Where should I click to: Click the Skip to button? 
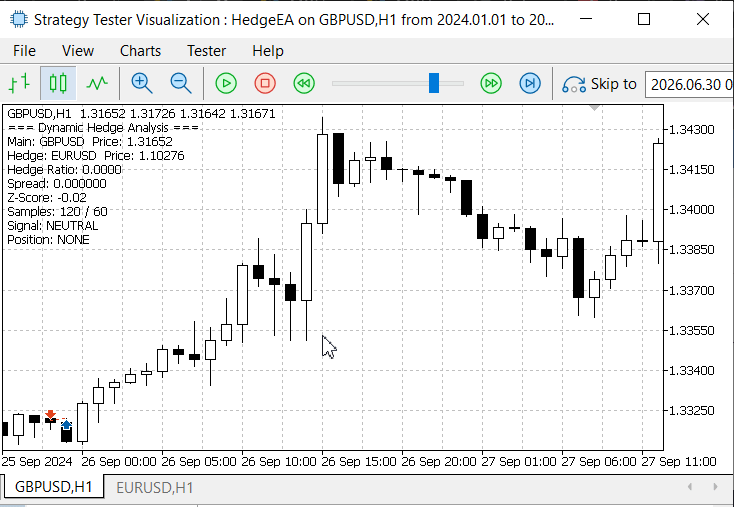pyautogui.click(x=600, y=84)
